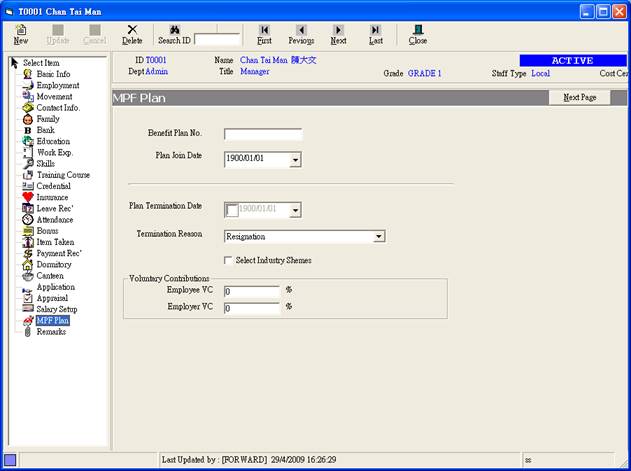The height and width of the screenshot is (471, 631).
Task: Open the Plan Join Date dropdown
Action: pos(295,159)
